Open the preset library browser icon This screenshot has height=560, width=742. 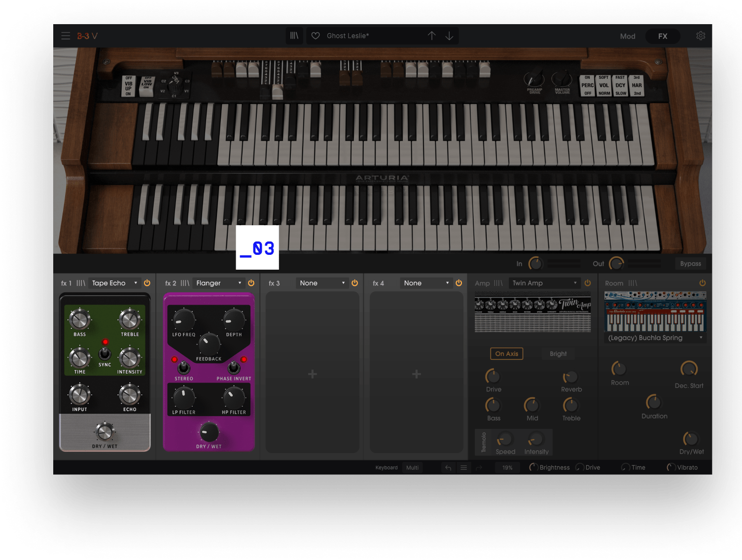tap(294, 36)
